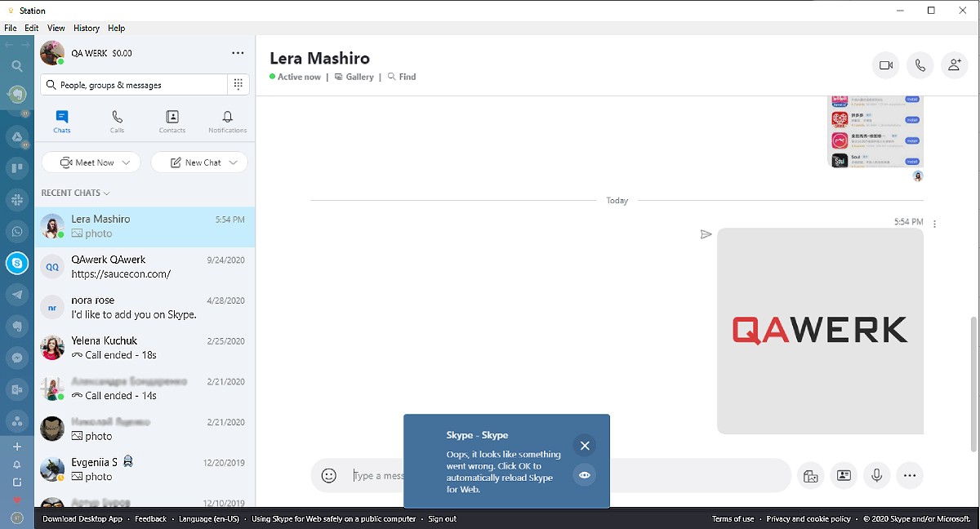Screen dimensions: 980x529
Task: Change language via Language (en-US) link
Action: [209, 519]
